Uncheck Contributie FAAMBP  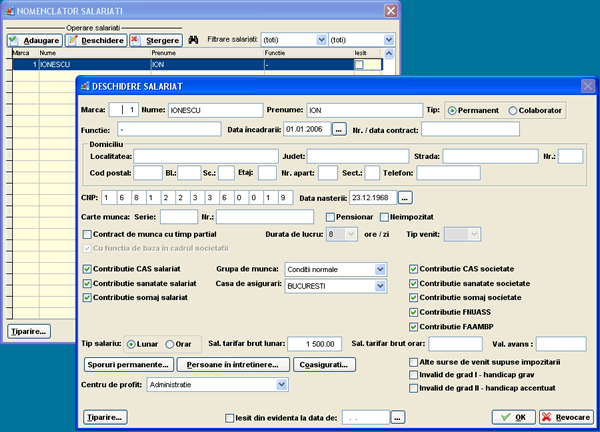(x=413, y=327)
